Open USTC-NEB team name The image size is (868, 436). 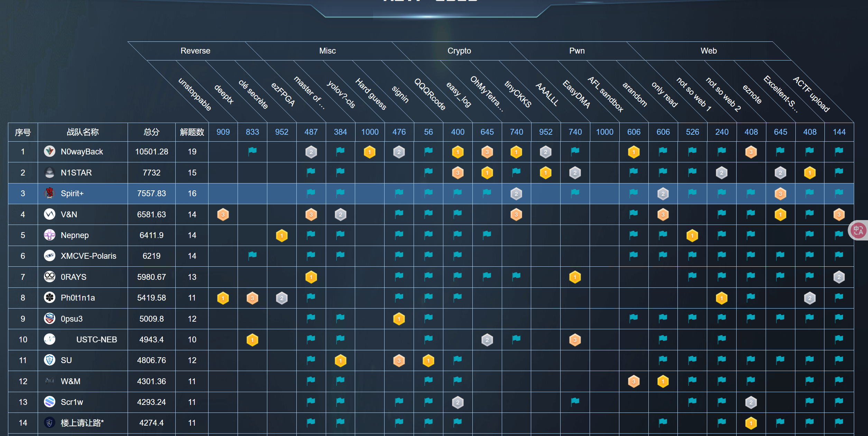[x=96, y=340]
